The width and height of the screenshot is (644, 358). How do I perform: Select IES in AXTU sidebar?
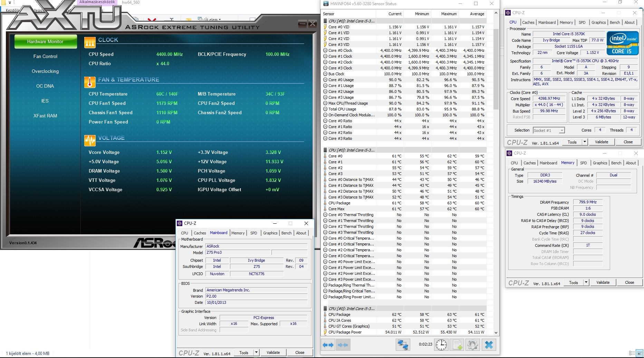(x=45, y=101)
